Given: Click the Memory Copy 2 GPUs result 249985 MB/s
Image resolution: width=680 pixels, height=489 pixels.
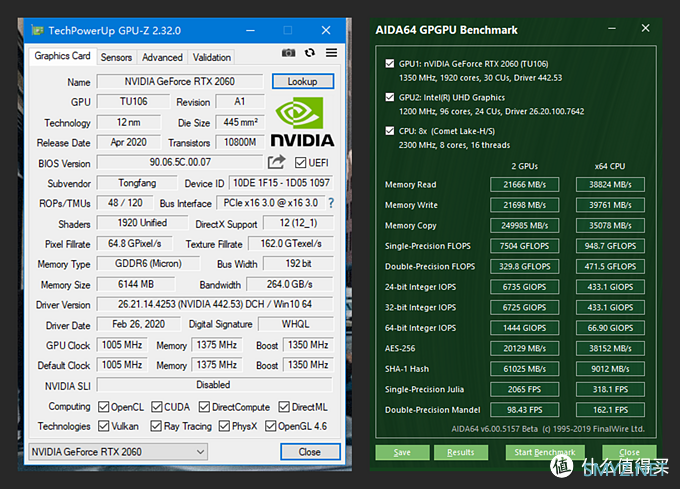Looking at the screenshot, I should (524, 225).
